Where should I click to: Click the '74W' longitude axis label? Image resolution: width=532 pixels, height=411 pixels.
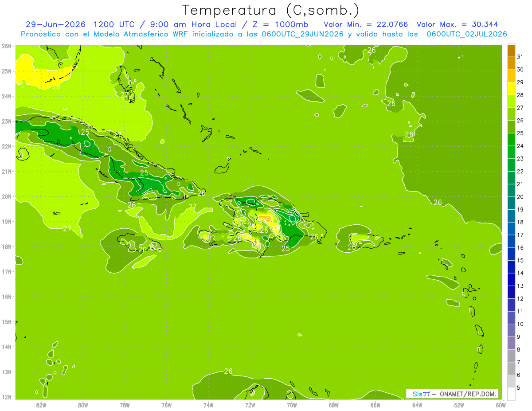pos(208,405)
